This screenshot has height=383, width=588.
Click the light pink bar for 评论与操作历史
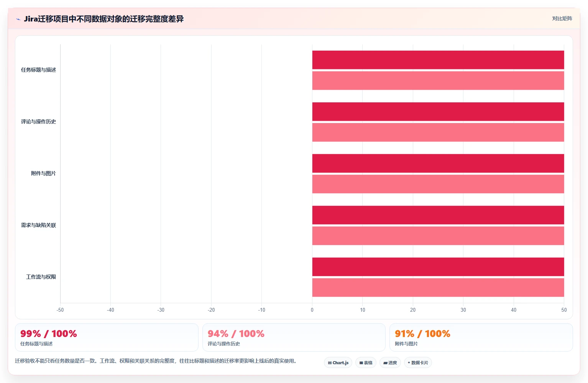(438, 132)
